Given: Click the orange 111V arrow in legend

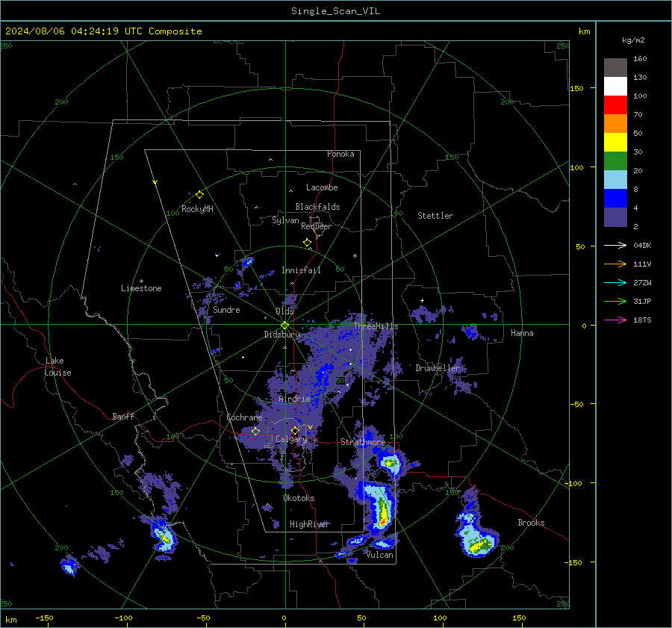Looking at the screenshot, I should (x=615, y=264).
